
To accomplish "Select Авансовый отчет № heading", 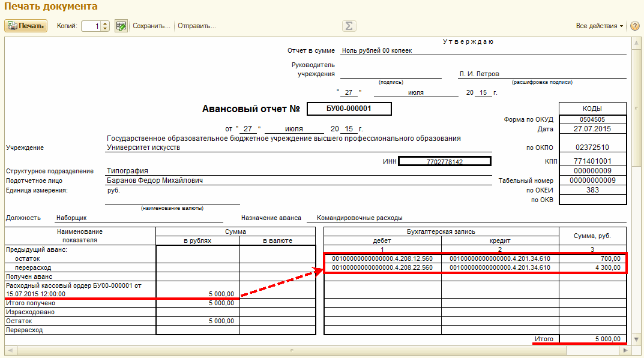I will pos(251,109).
